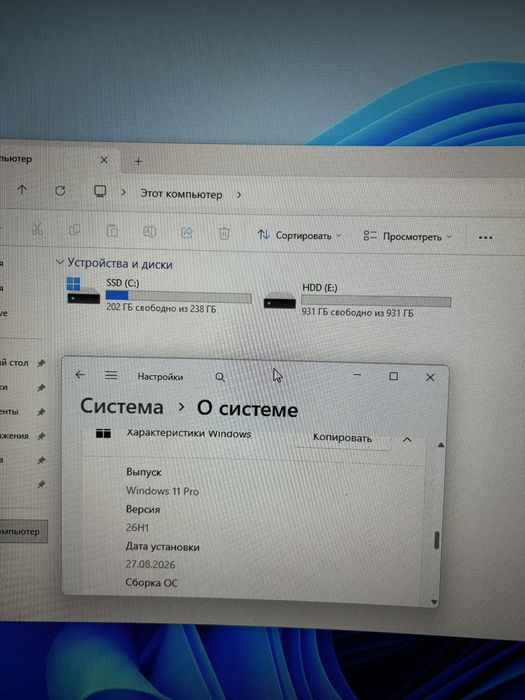Click the Share icon in the Explorer toolbar
The image size is (525, 700).
click(x=187, y=232)
